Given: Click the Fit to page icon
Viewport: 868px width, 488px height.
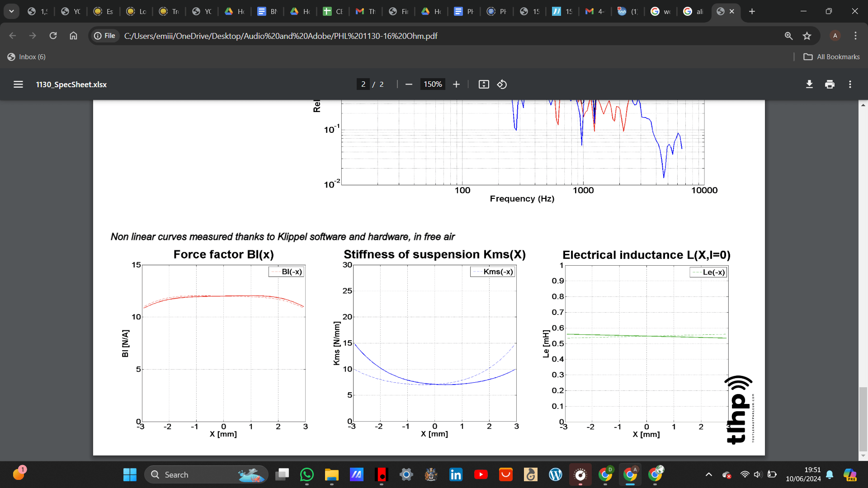Looking at the screenshot, I should pyautogui.click(x=484, y=84).
